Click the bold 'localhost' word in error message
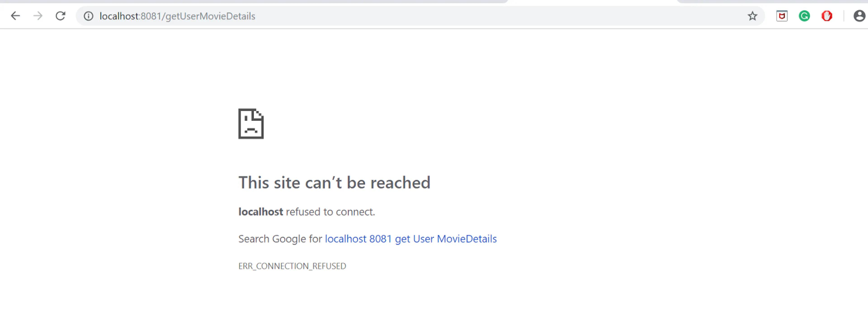Image resolution: width=868 pixels, height=324 pixels. [260, 212]
